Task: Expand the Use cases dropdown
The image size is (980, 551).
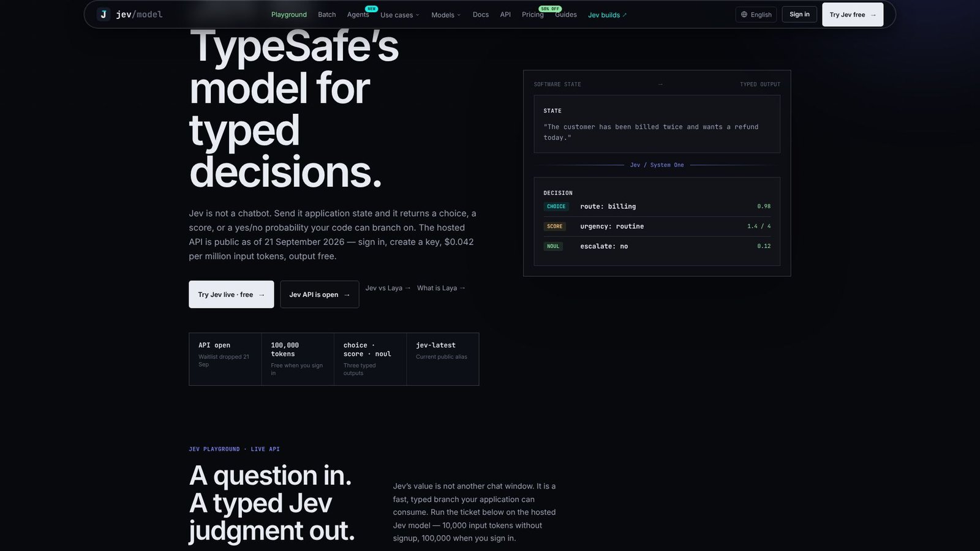Action: coord(399,15)
